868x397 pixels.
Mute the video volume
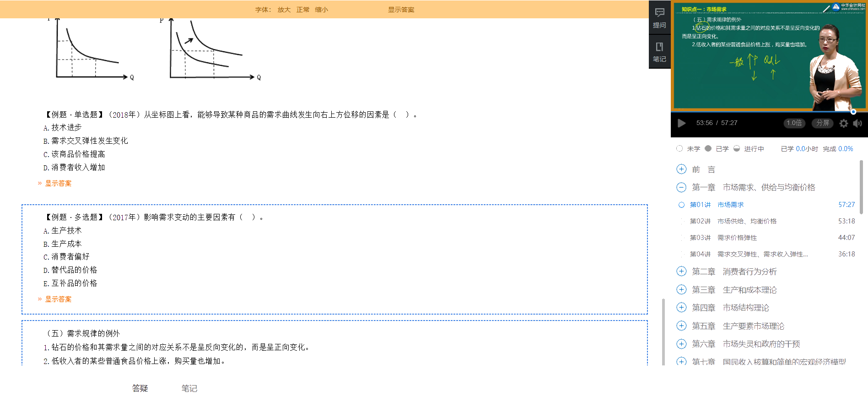pos(857,123)
